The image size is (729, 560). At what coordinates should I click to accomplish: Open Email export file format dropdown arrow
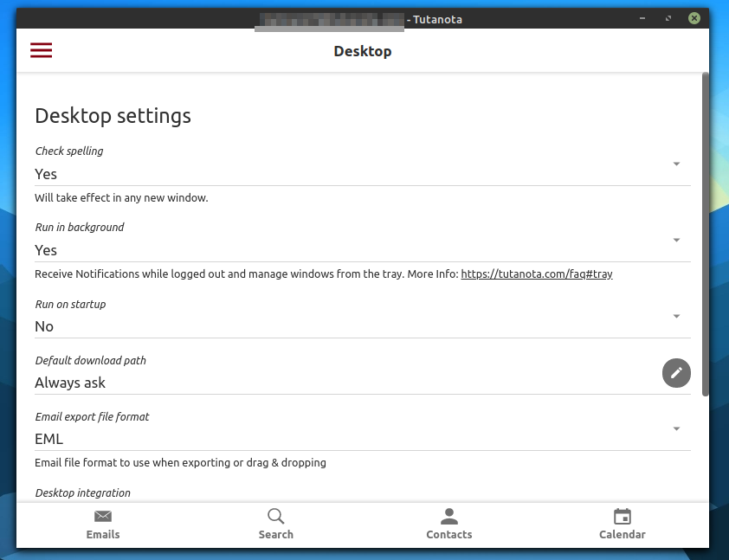click(676, 428)
